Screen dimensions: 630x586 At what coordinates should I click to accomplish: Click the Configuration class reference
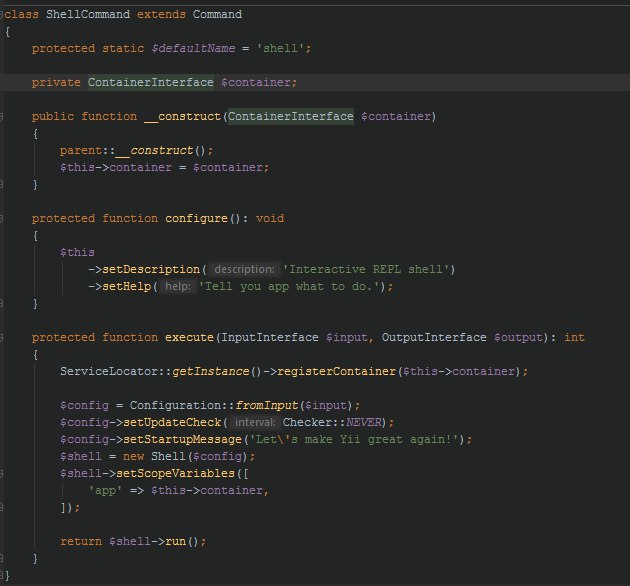pyautogui.click(x=175, y=406)
